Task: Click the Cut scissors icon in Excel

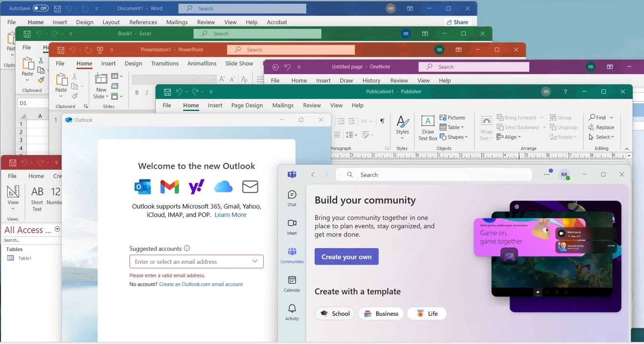Action: [x=41, y=60]
